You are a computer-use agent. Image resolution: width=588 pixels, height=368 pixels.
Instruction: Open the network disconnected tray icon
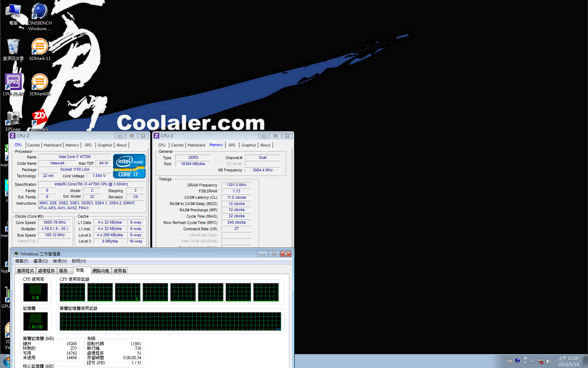point(540,361)
